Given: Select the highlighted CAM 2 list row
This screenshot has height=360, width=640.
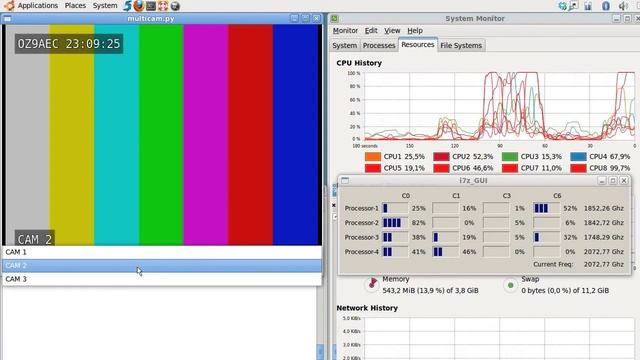Looking at the screenshot, I should point(162,266).
